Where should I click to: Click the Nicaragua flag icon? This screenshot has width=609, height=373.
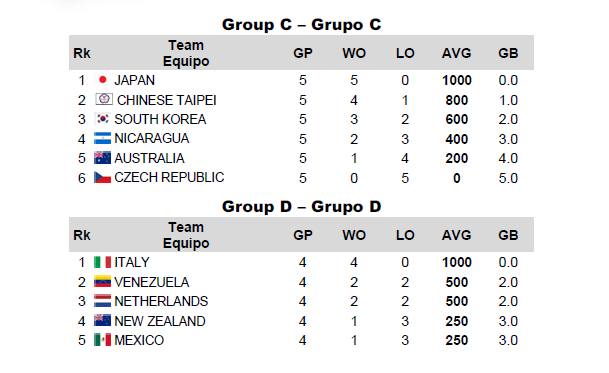click(x=103, y=138)
